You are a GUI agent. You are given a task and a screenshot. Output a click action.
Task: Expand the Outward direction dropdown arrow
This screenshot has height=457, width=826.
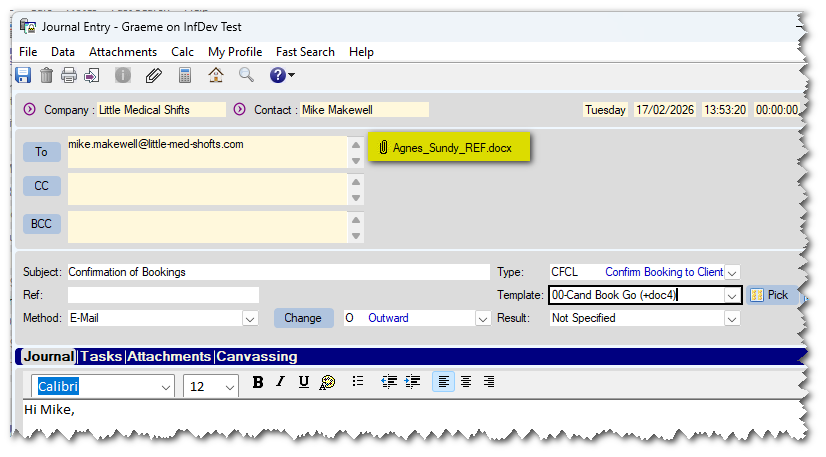483,319
